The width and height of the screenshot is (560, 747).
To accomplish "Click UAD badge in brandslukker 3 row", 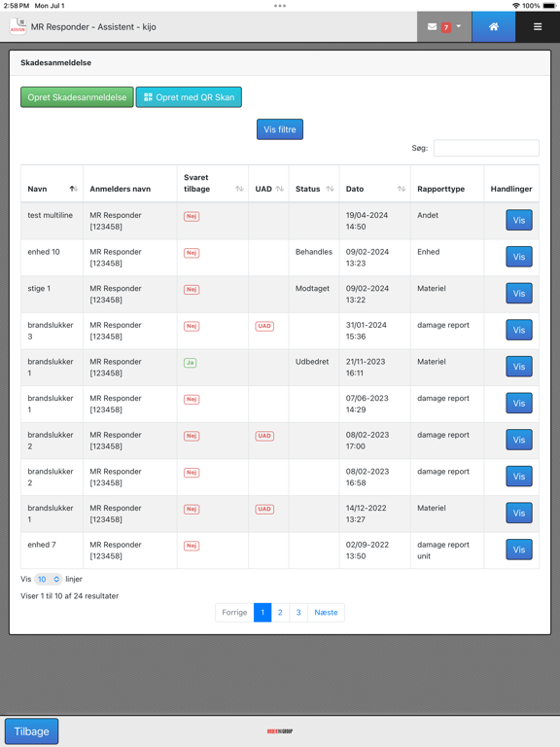I will 264,326.
